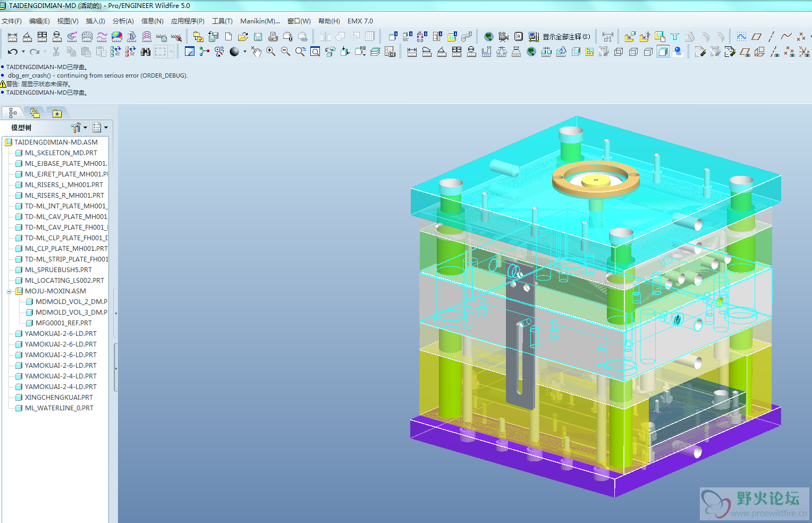Click the Open file folder icon
The image size is (812, 523).
[243, 37]
